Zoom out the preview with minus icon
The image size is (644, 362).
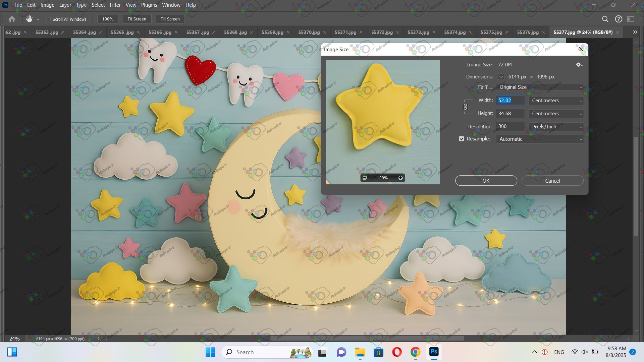tap(365, 178)
